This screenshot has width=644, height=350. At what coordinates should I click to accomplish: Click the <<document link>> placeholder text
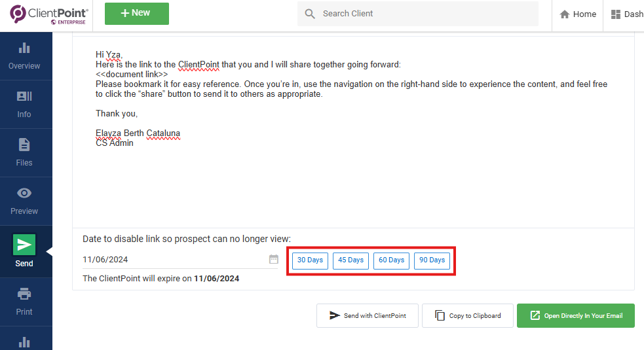132,75
